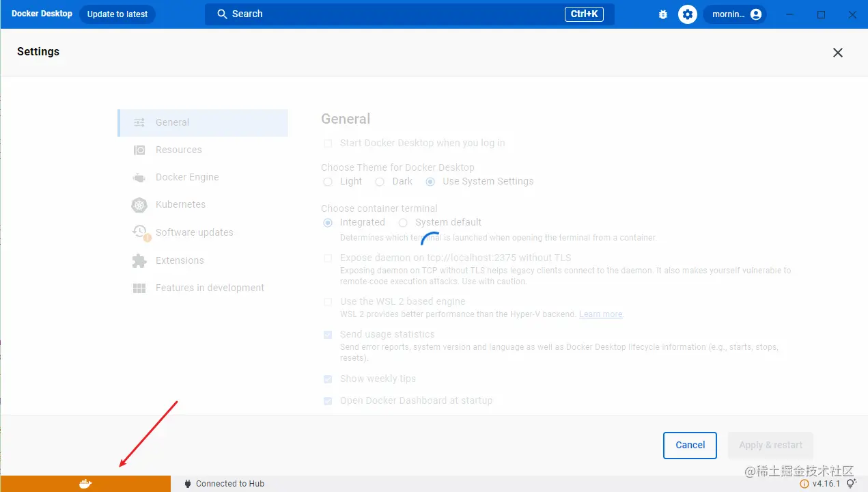Toggle Send usage statistics checkbox
The width and height of the screenshot is (868, 492).
(x=328, y=335)
